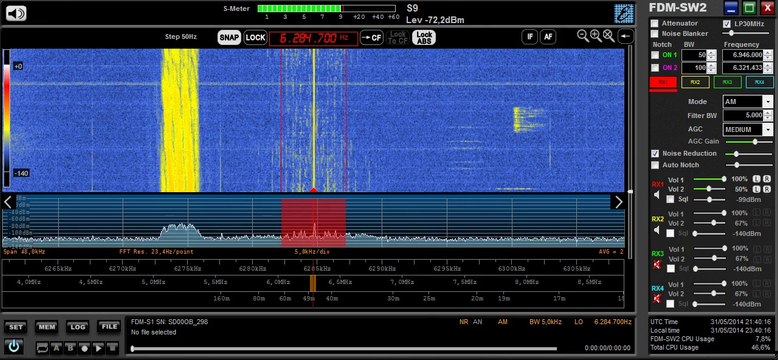Pan the spectrum right with the right chevron
Viewport: 778px width, 360px height.
click(618, 202)
